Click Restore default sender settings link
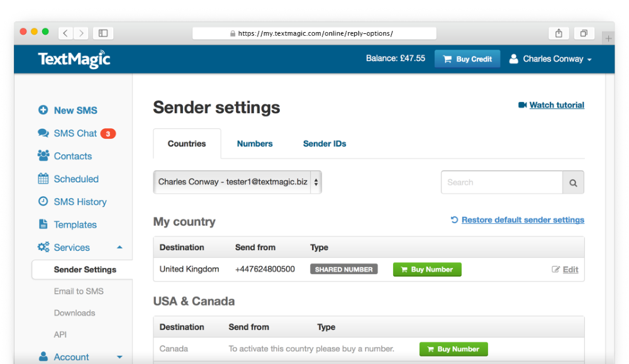This screenshot has width=629, height=364. coord(523,219)
